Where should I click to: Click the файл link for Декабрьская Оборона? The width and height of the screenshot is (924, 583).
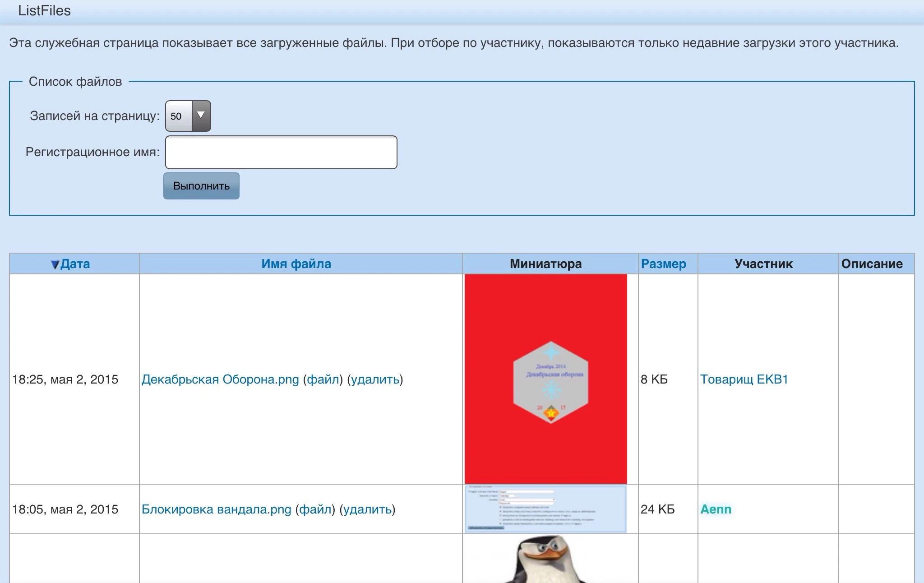point(323,379)
